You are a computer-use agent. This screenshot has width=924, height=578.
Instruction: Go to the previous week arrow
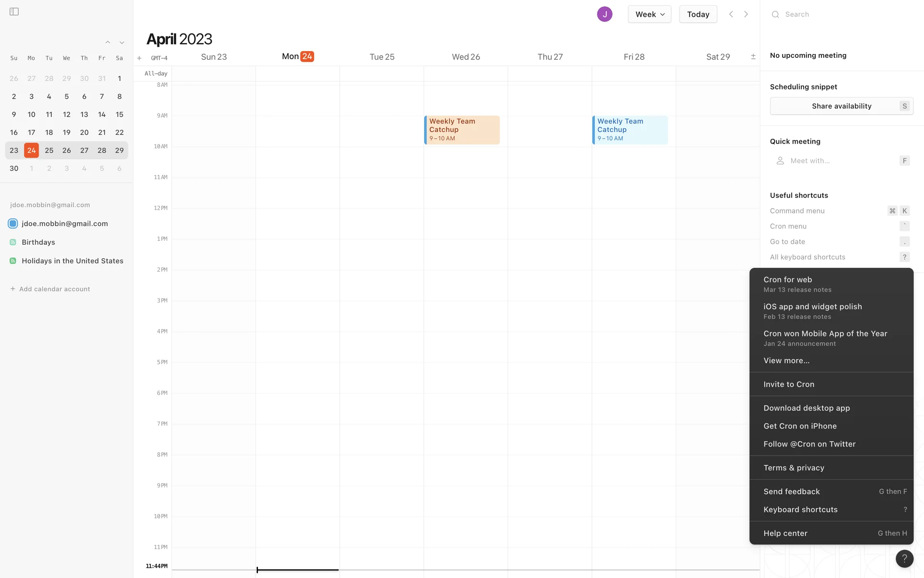pos(731,14)
